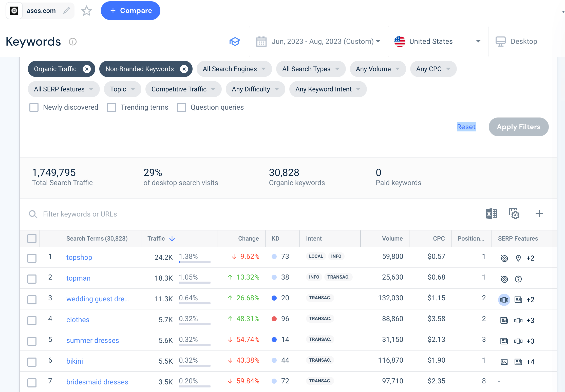This screenshot has width=565, height=392.
Task: Click the image pack icon in bikini row
Action: pos(504,362)
